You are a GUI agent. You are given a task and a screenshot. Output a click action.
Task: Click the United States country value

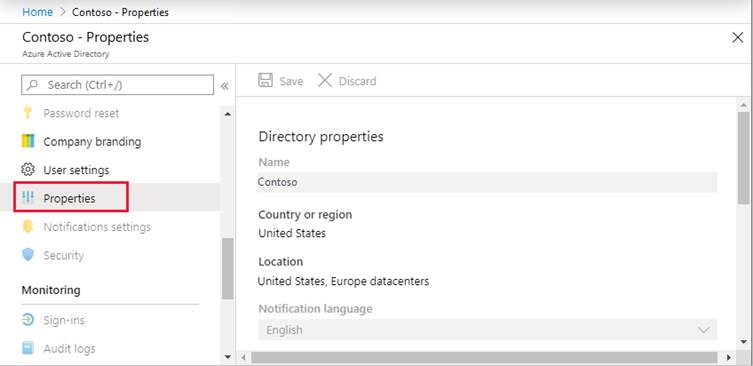point(292,233)
